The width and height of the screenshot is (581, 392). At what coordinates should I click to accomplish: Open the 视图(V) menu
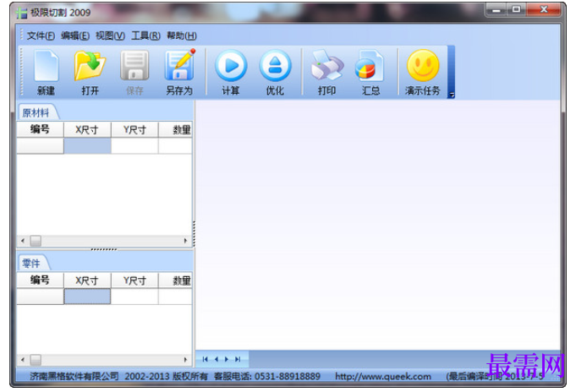[110, 35]
